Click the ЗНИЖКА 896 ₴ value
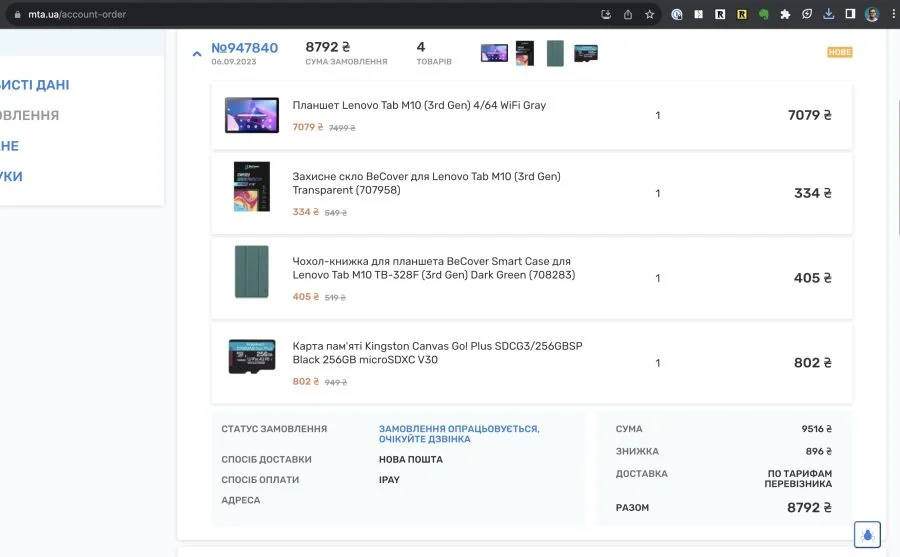900x557 pixels. click(818, 451)
